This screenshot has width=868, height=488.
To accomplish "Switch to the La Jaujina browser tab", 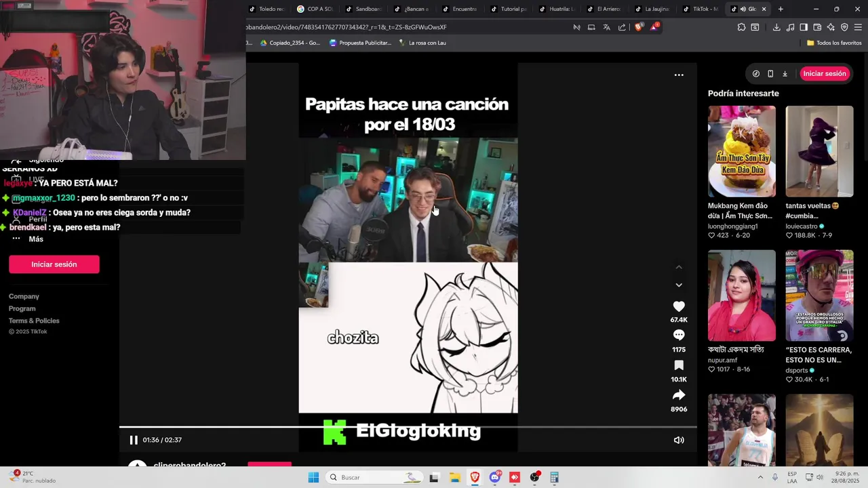I will [652, 9].
